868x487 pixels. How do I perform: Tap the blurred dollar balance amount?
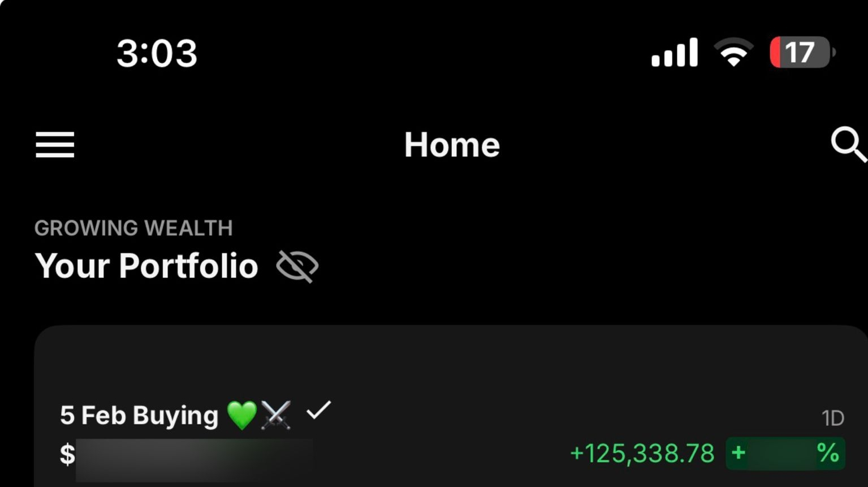pyautogui.click(x=195, y=460)
